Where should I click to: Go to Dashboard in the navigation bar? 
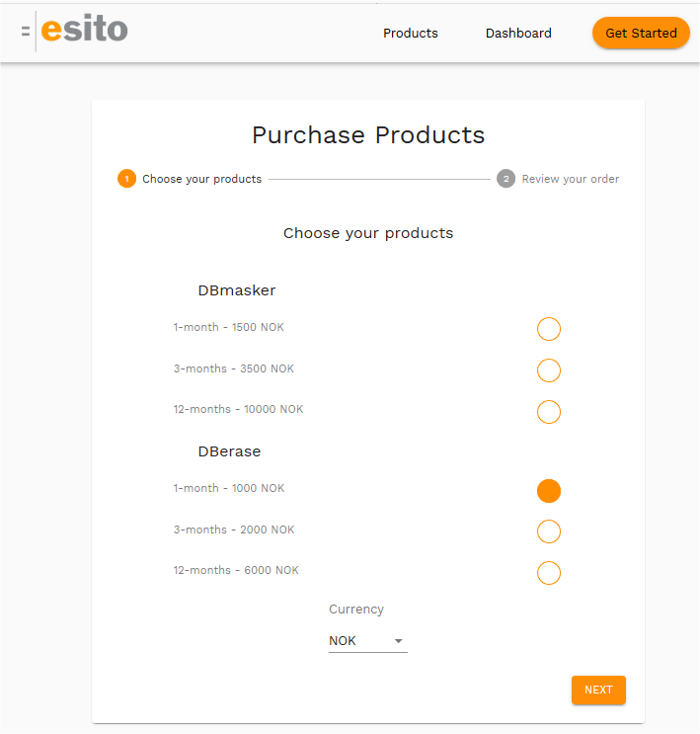518,34
